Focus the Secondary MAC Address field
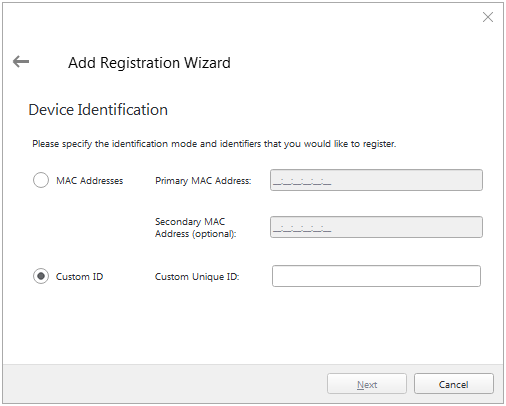The width and height of the screenshot is (506, 406). tap(376, 227)
